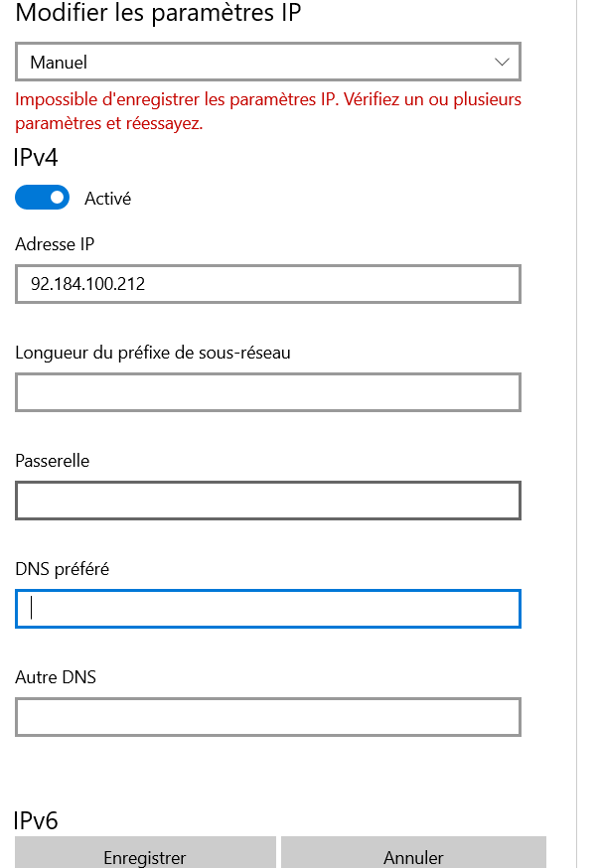Select the DNS préféré text field
The height and width of the screenshot is (868, 600).
pos(268,609)
